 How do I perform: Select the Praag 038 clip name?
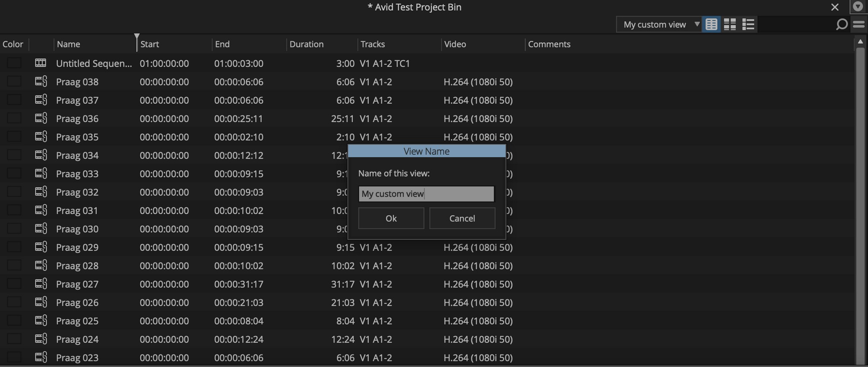77,82
